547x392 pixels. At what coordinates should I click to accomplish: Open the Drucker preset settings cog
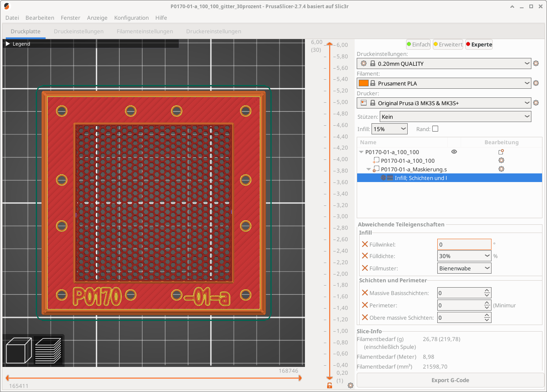pos(535,103)
